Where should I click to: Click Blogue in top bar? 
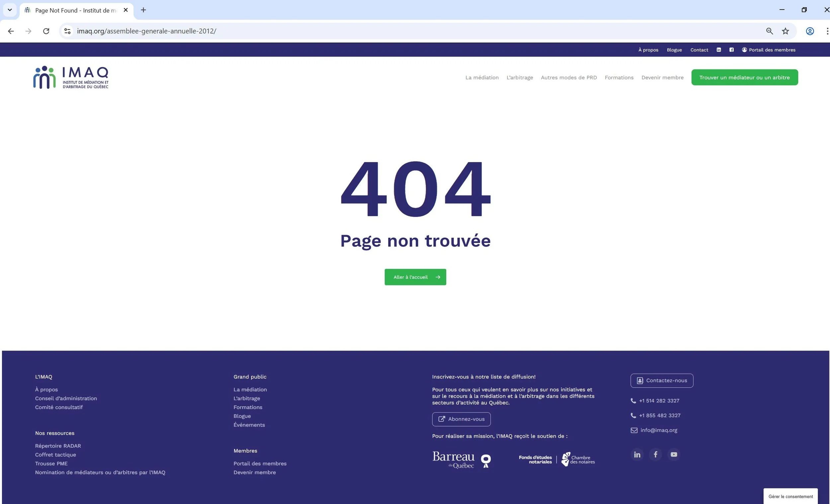coord(674,50)
